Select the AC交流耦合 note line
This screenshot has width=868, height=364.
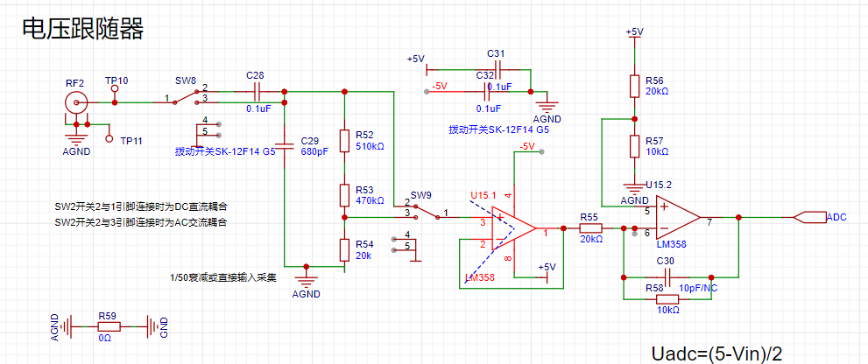coord(141,223)
